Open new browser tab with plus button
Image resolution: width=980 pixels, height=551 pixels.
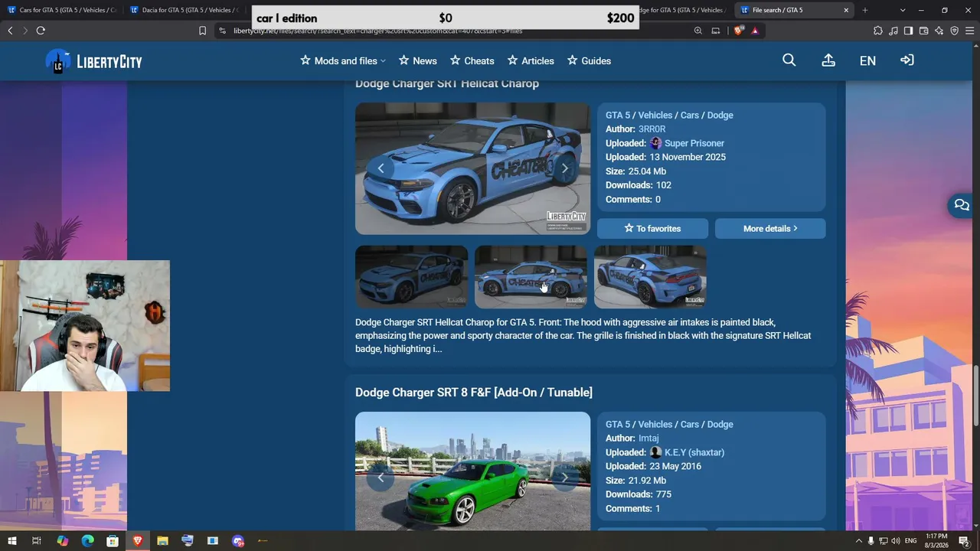click(865, 10)
